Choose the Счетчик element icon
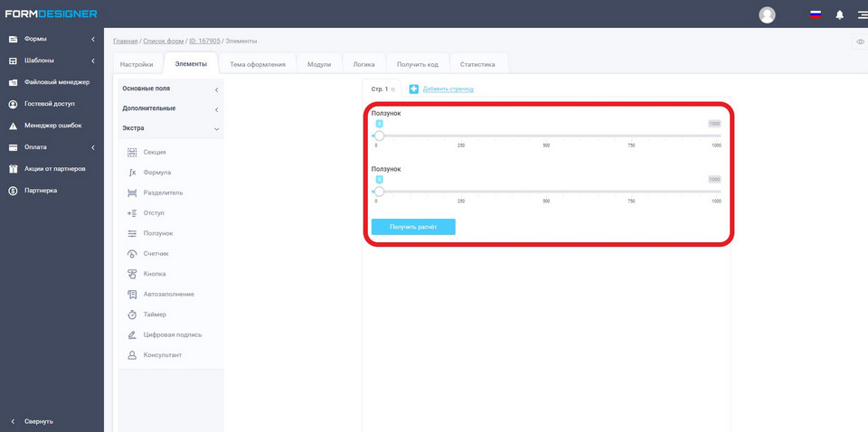The image size is (868, 432). tap(132, 254)
